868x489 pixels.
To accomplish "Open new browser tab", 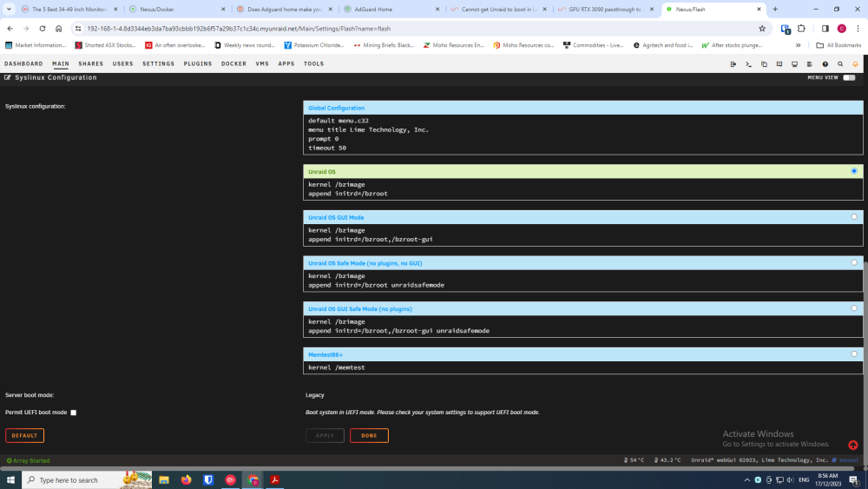I will click(x=775, y=10).
